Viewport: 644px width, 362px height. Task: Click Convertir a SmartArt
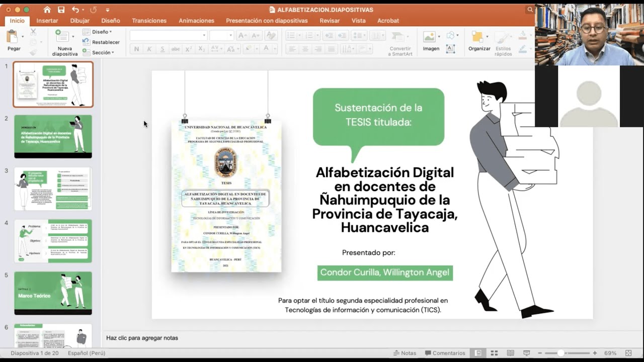click(x=400, y=43)
